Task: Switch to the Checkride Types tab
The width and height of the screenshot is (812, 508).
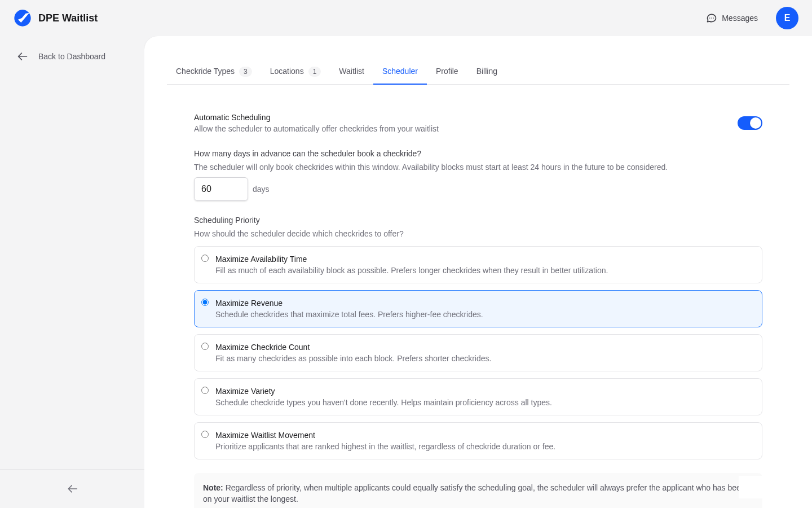Action: (x=205, y=71)
